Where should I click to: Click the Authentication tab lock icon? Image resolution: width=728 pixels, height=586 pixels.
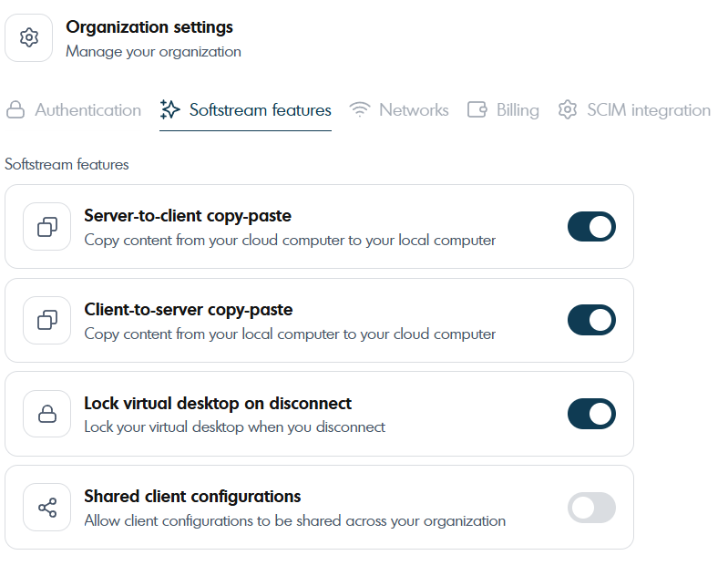click(x=15, y=110)
